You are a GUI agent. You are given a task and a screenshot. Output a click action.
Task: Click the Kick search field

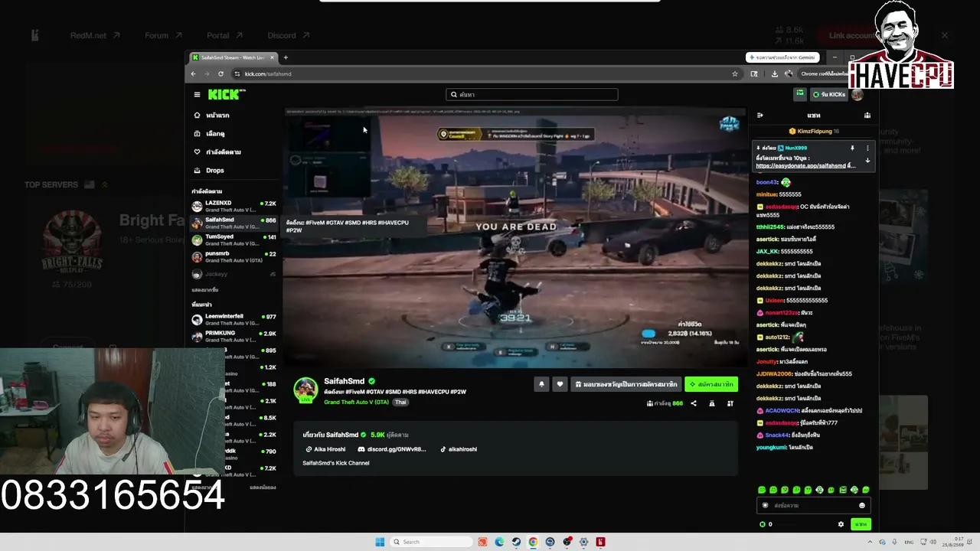(x=531, y=94)
